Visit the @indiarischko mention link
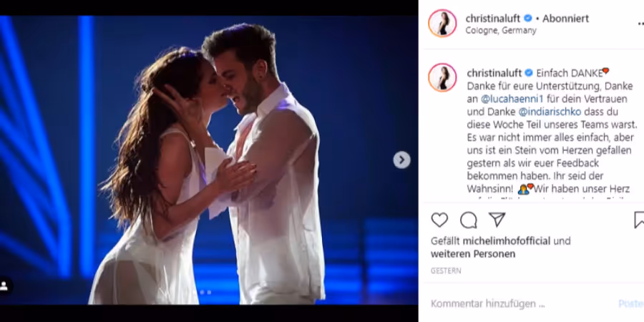This screenshot has height=322, width=644. [x=550, y=112]
